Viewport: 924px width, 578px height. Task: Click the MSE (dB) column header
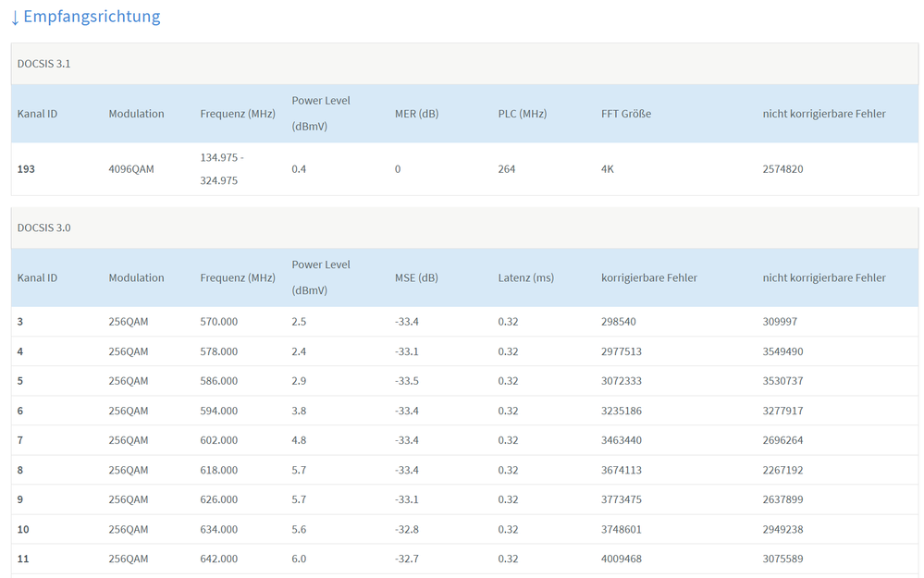[415, 277]
